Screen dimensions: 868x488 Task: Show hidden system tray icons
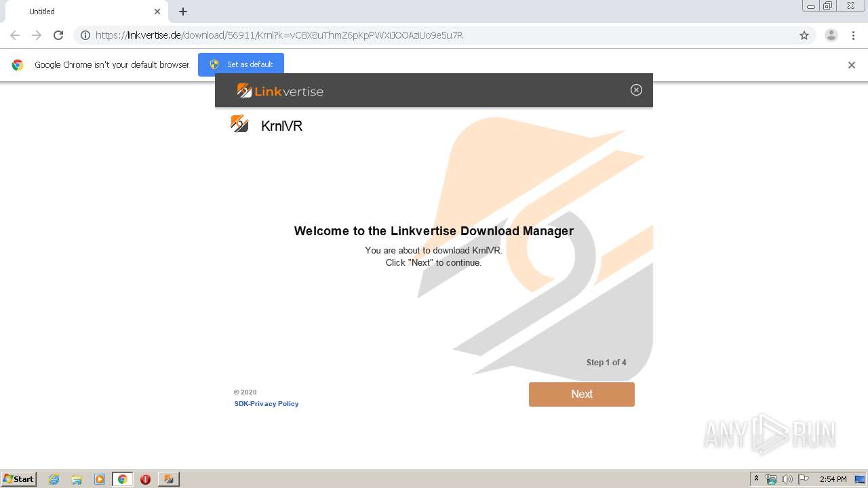757,479
